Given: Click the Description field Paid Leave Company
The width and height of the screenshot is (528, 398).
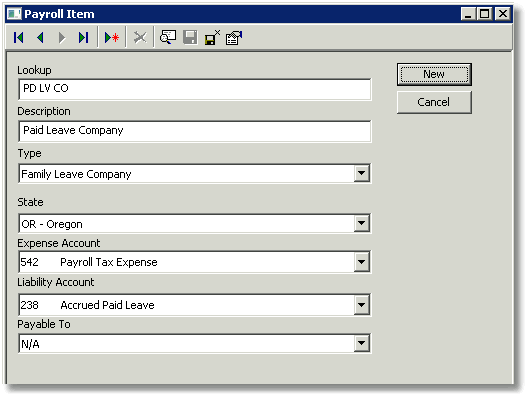Looking at the screenshot, I should coord(195,131).
